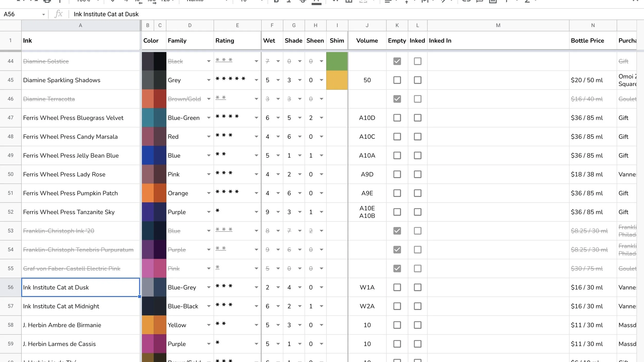This screenshot has height=362, width=644.
Task: Click the formula bar text
Action: [x=106, y=14]
